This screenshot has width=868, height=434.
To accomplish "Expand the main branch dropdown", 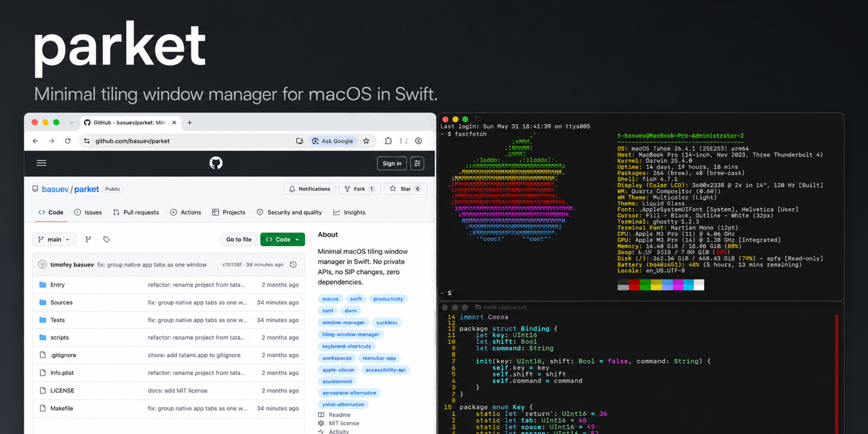I will (x=54, y=239).
